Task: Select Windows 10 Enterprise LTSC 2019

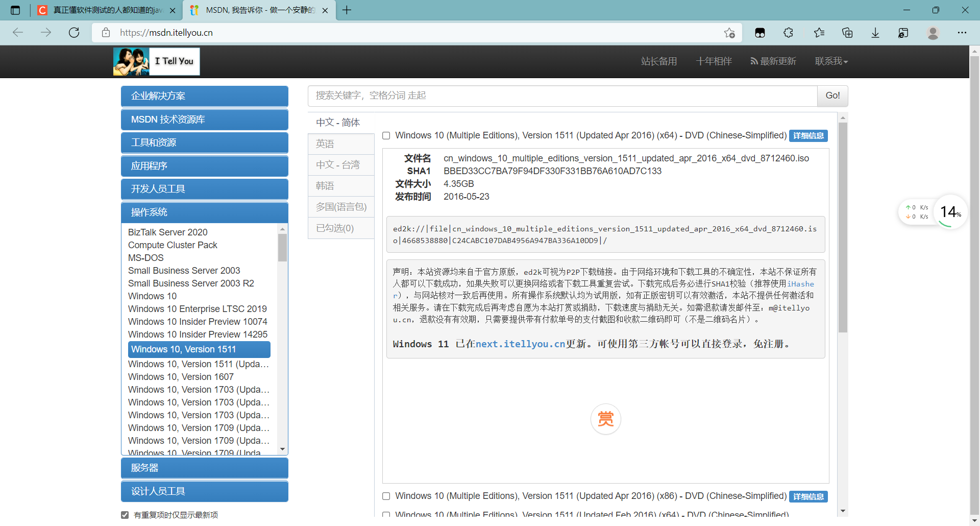Action: [198, 309]
